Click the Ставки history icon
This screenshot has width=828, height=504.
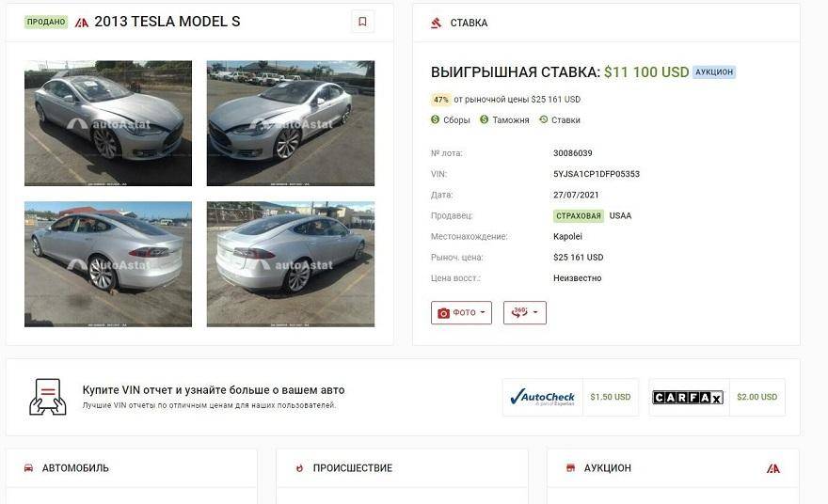click(543, 119)
